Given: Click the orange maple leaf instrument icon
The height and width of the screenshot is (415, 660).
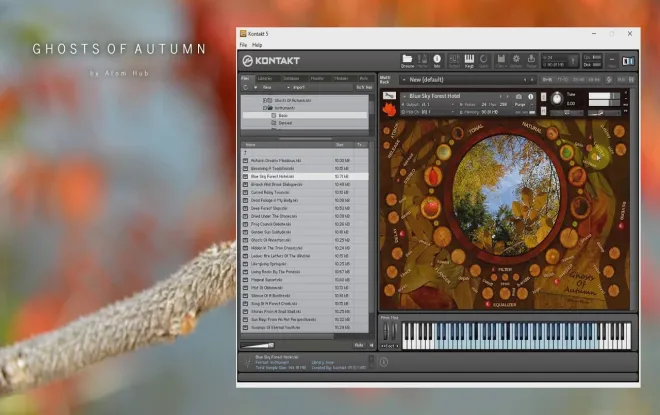Looking at the screenshot, I should (389, 109).
